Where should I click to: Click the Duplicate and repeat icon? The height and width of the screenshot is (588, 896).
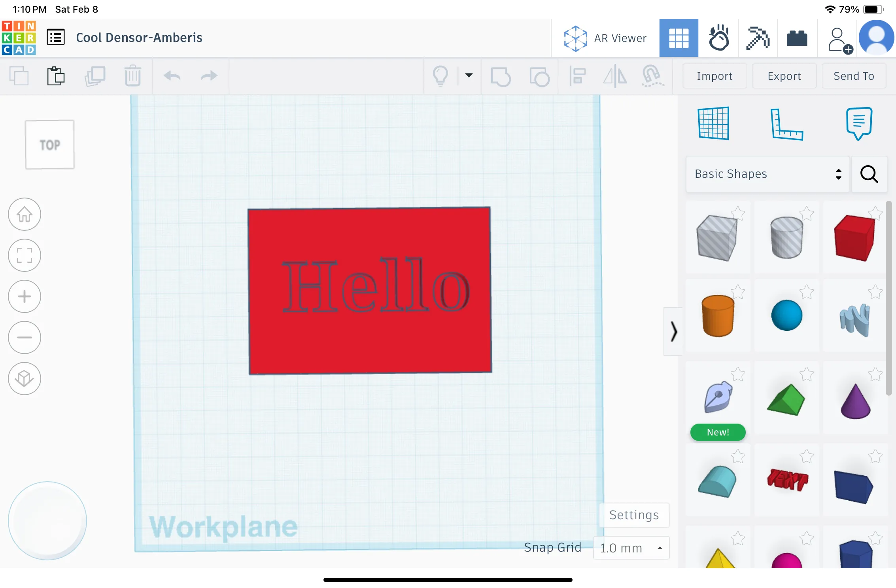(x=95, y=76)
